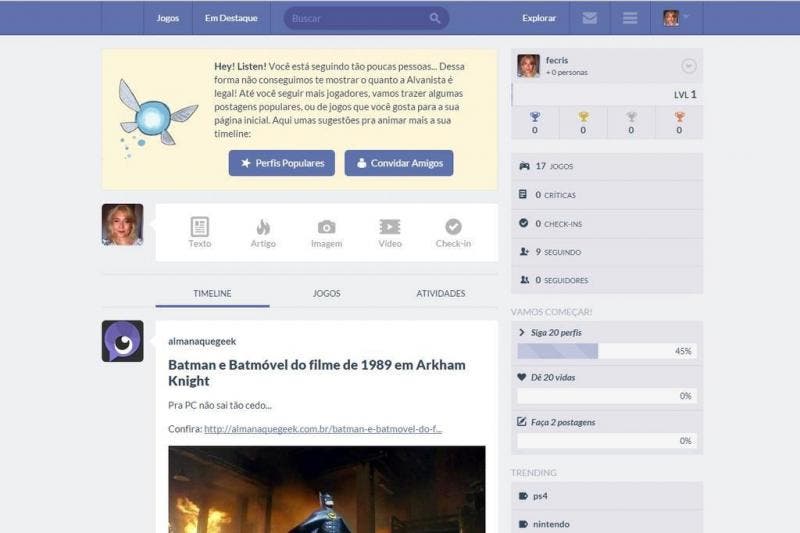The width and height of the screenshot is (800, 533).
Task: Click the Siga 20 perfis progress bar
Action: pos(607,351)
